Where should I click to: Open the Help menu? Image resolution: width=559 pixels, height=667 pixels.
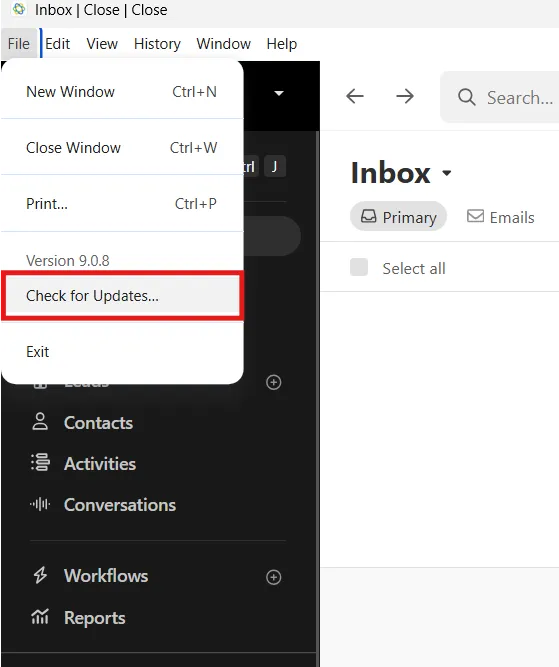tap(282, 44)
